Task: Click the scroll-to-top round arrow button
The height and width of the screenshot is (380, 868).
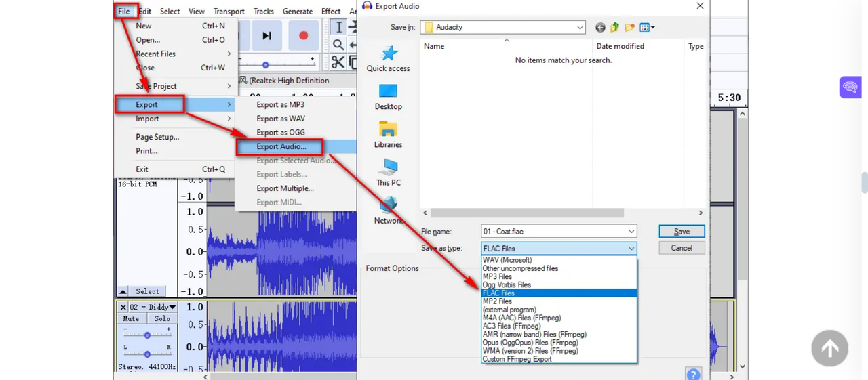Action: pos(830,348)
